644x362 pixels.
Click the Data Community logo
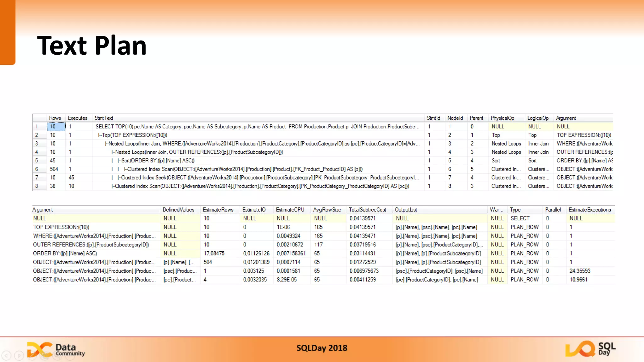coord(56,350)
